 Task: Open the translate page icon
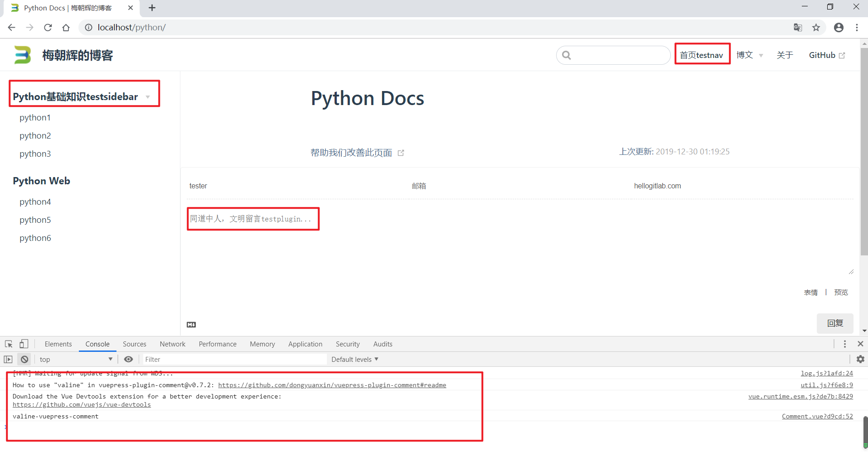click(x=798, y=28)
